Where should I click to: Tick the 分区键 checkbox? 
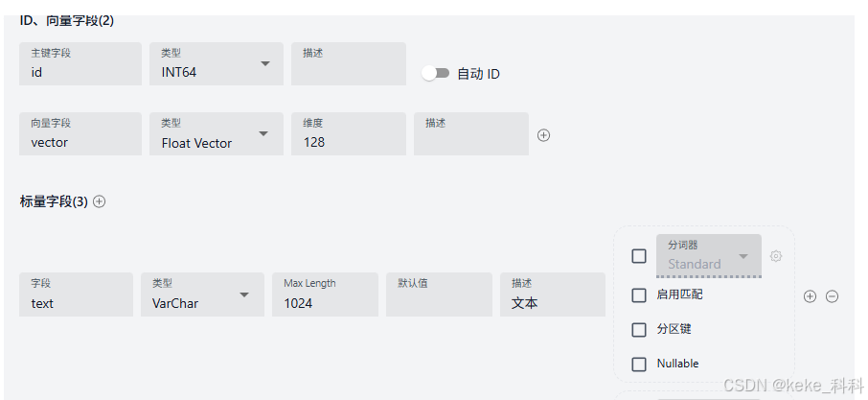click(639, 330)
